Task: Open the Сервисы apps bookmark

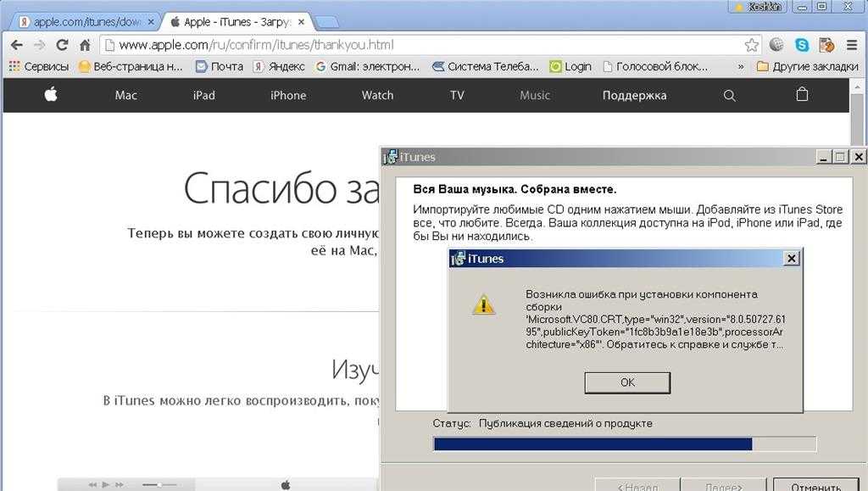Action: 39,66
